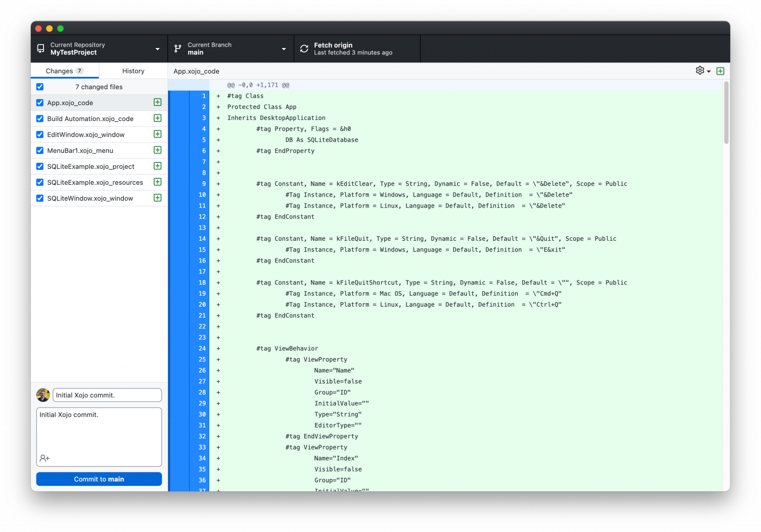Click the branch fork icon
The width and height of the screenshot is (761, 532).
click(x=177, y=48)
